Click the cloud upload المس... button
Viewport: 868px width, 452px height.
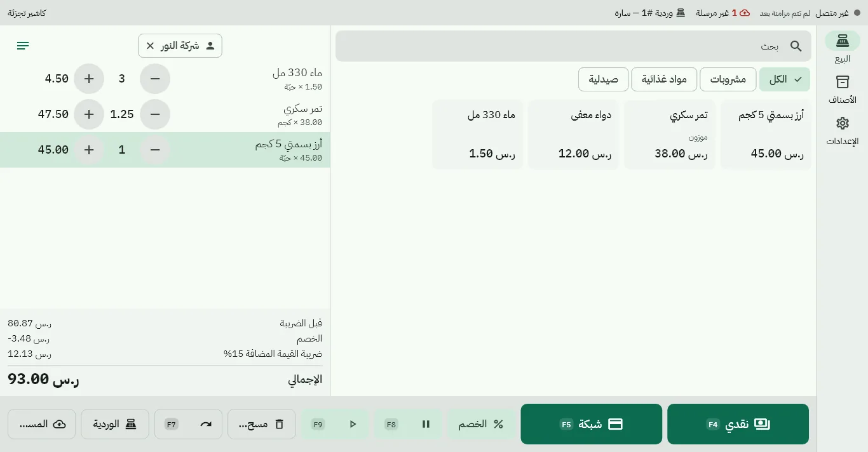42,424
